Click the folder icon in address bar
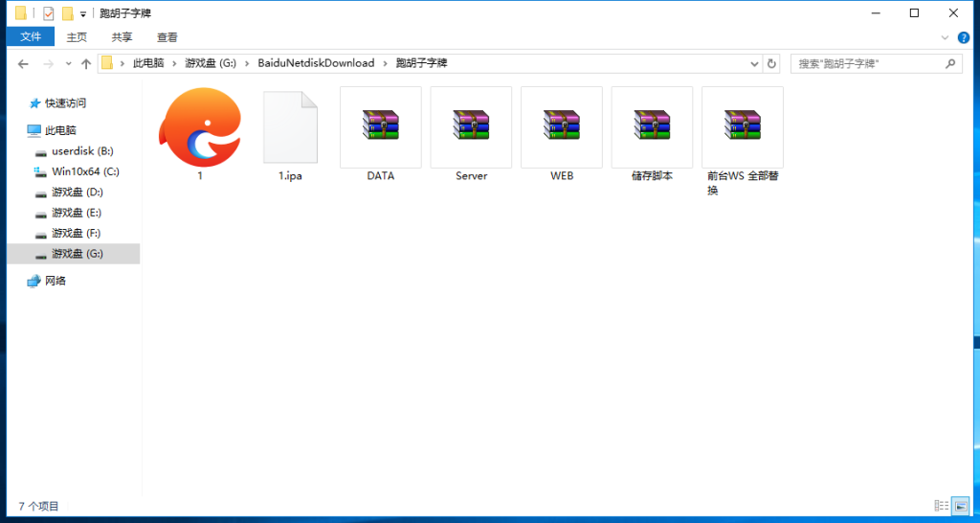Viewport: 980px width, 523px height. click(x=107, y=63)
